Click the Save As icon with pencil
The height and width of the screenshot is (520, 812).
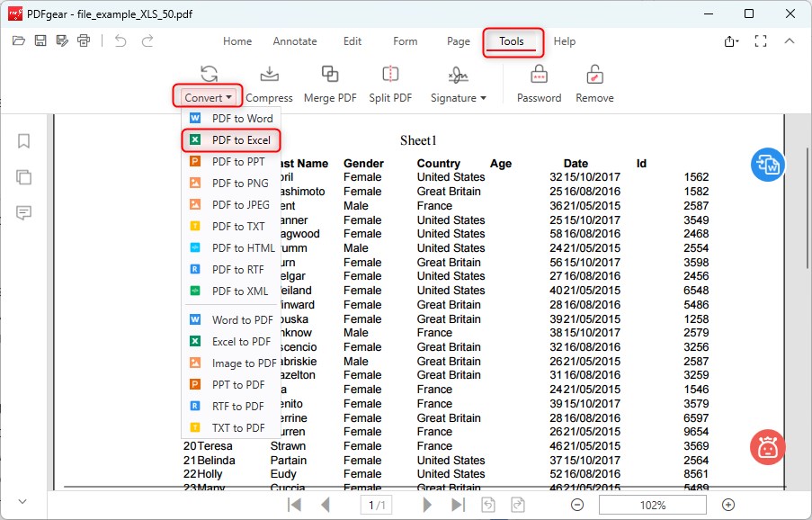[62, 40]
